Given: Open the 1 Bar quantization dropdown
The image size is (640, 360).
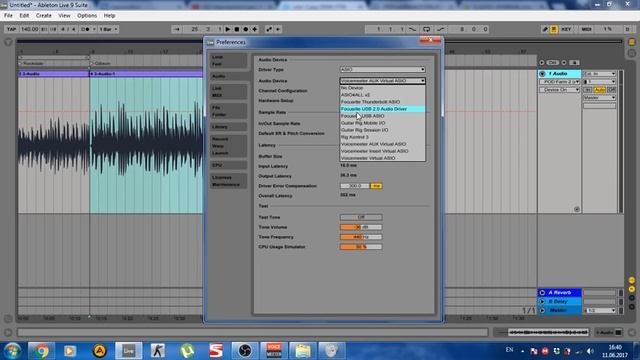Looking at the screenshot, I should tap(108, 29).
